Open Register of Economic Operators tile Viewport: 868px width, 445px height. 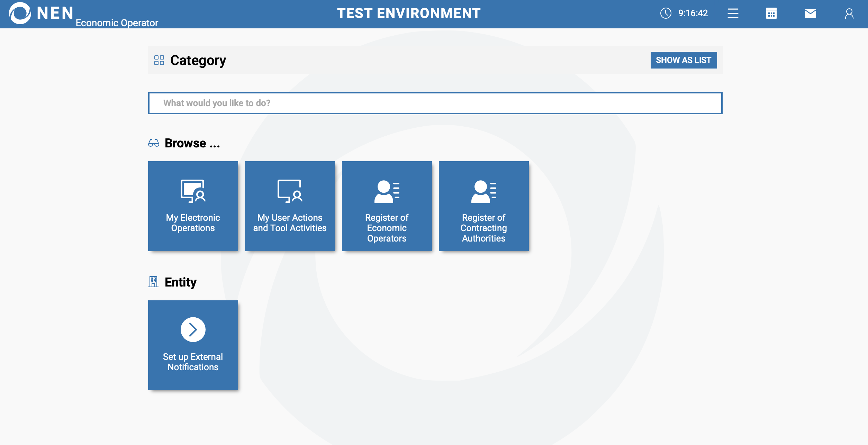pyautogui.click(x=387, y=206)
